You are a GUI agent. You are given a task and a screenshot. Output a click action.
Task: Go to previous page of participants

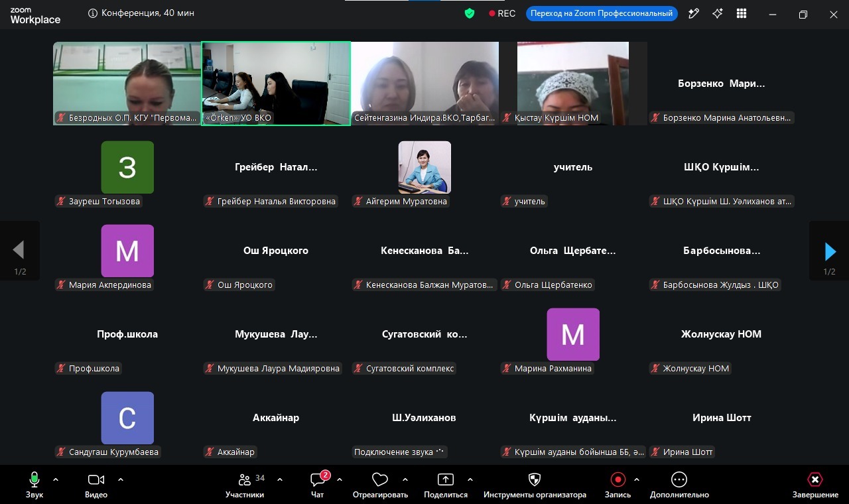coord(19,251)
